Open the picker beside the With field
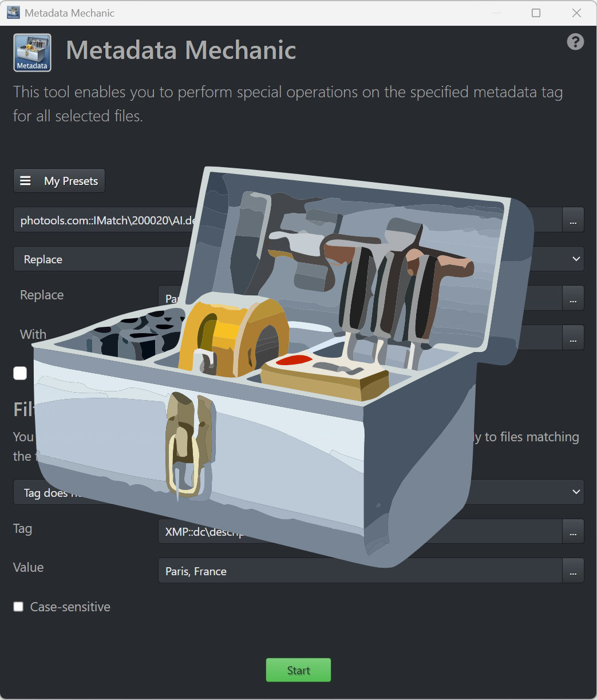 coord(573,337)
